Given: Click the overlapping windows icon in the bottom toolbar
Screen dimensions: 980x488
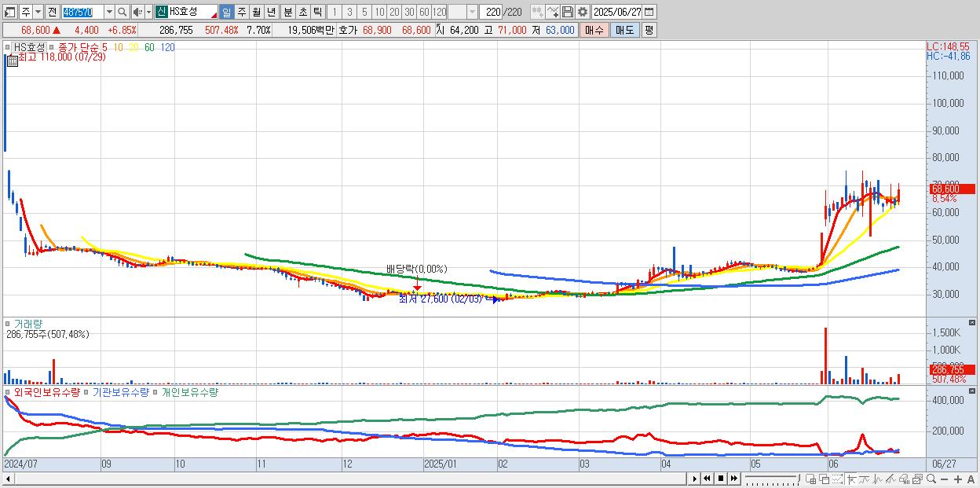Looking at the screenshot, I should 824,479.
